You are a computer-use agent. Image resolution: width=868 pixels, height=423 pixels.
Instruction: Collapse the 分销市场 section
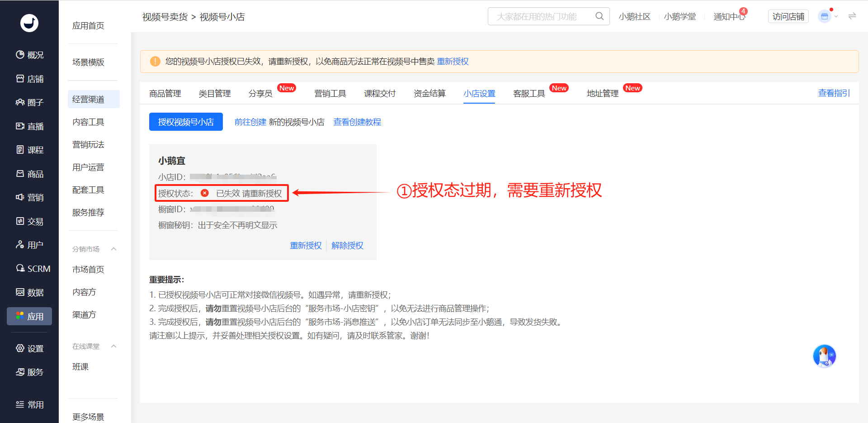(114, 249)
